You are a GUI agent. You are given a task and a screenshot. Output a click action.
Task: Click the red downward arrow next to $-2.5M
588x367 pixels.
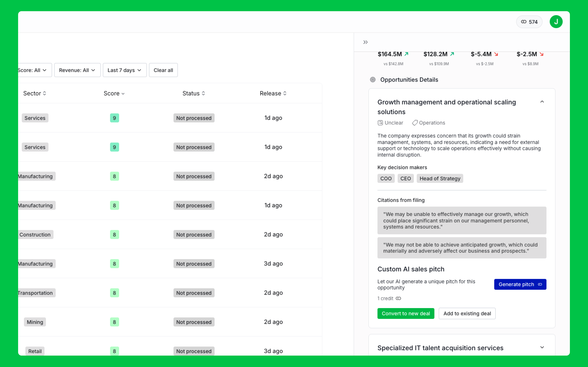click(541, 54)
